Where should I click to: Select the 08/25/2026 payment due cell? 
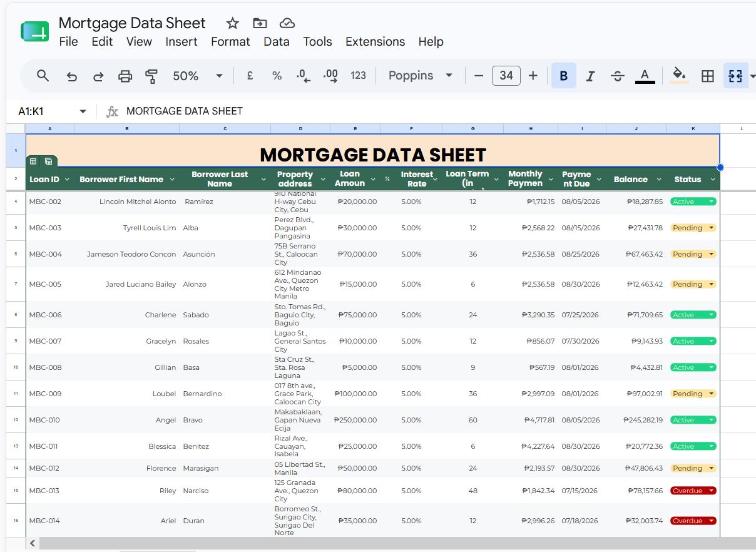pos(582,254)
